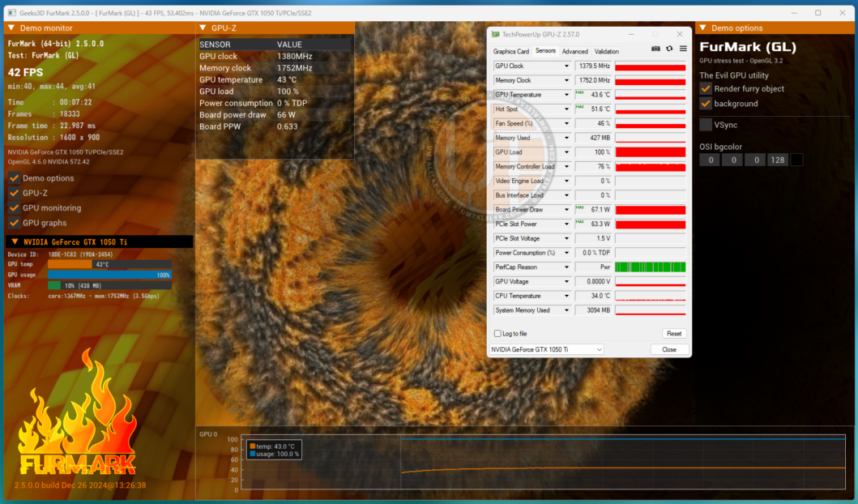Open the Board Power Draw dropdown
The width and height of the screenshot is (858, 504).
click(x=566, y=210)
